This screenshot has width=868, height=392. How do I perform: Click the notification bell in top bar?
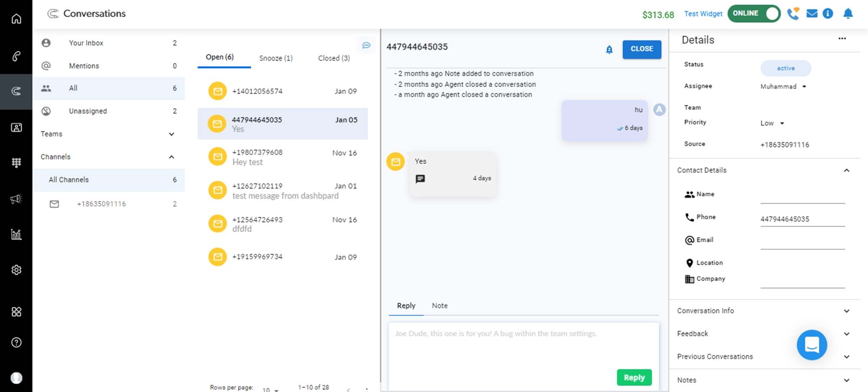coord(848,13)
